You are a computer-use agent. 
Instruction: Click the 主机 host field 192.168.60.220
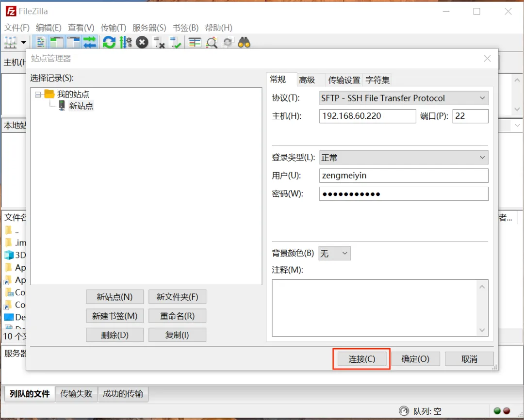click(368, 116)
